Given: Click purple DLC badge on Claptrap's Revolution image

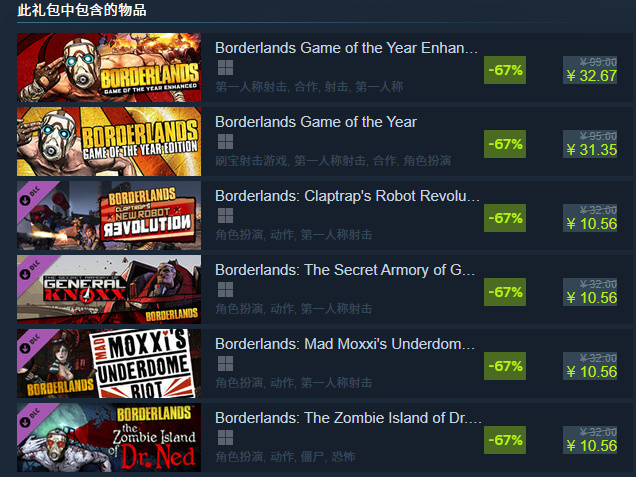Looking at the screenshot, I should pos(32,197).
